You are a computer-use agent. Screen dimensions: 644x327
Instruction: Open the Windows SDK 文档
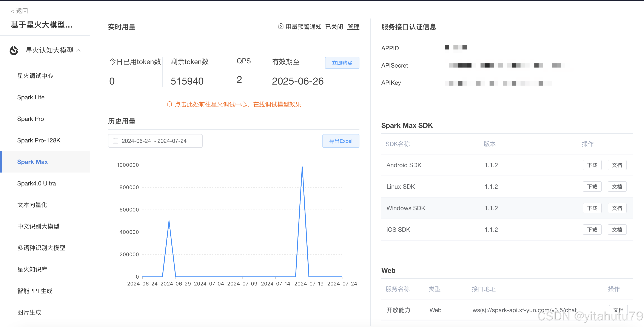tap(617, 208)
